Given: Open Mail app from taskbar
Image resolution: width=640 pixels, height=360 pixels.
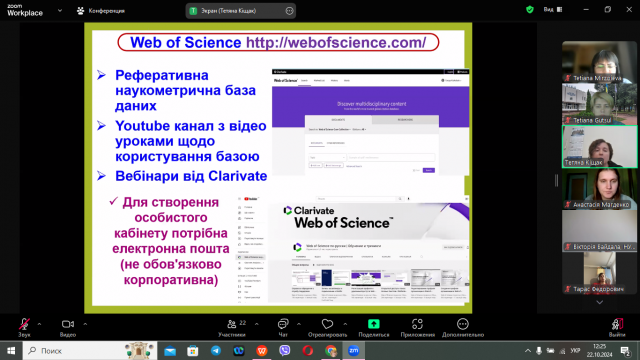Looking at the screenshot, I should point(170,351).
